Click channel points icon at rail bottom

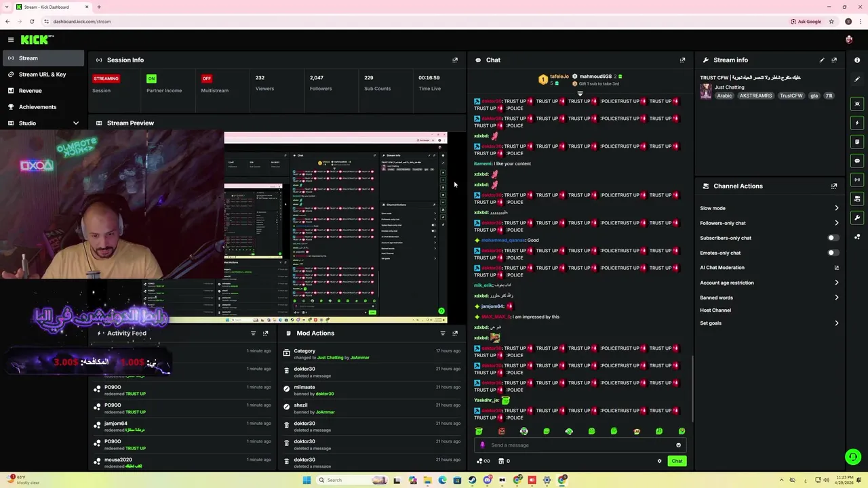(857, 237)
